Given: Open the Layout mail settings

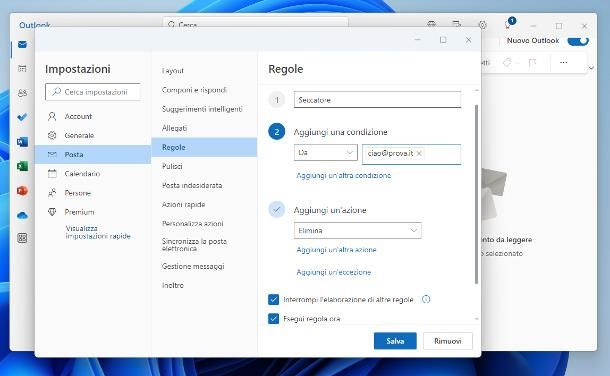Looking at the screenshot, I should (204, 71).
